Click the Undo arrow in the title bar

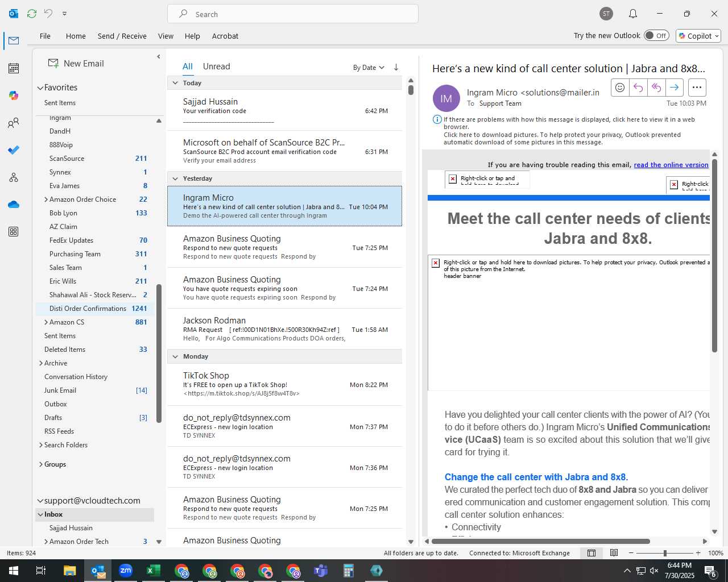pos(48,14)
